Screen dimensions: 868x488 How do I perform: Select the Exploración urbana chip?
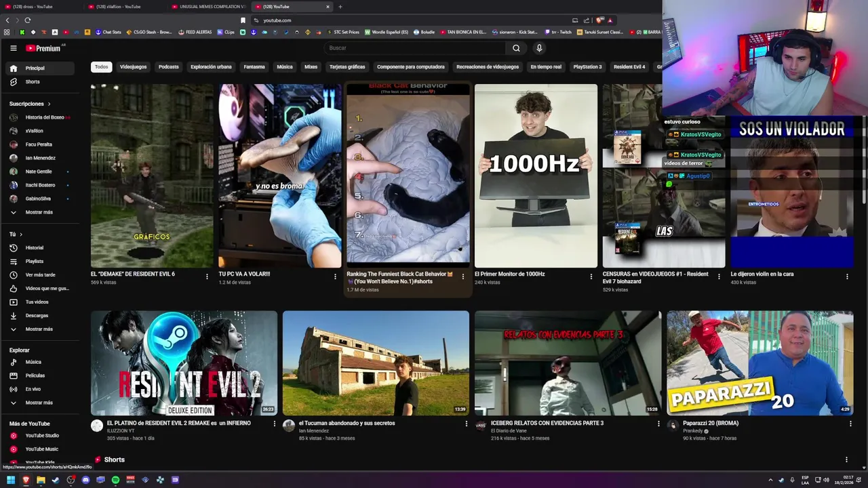[x=211, y=67]
